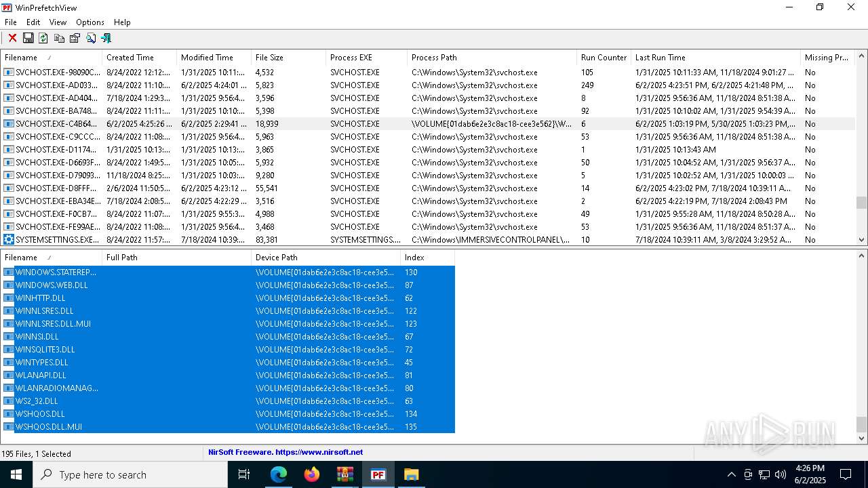This screenshot has width=868, height=488.
Task: Open the Help menu
Action: [122, 22]
